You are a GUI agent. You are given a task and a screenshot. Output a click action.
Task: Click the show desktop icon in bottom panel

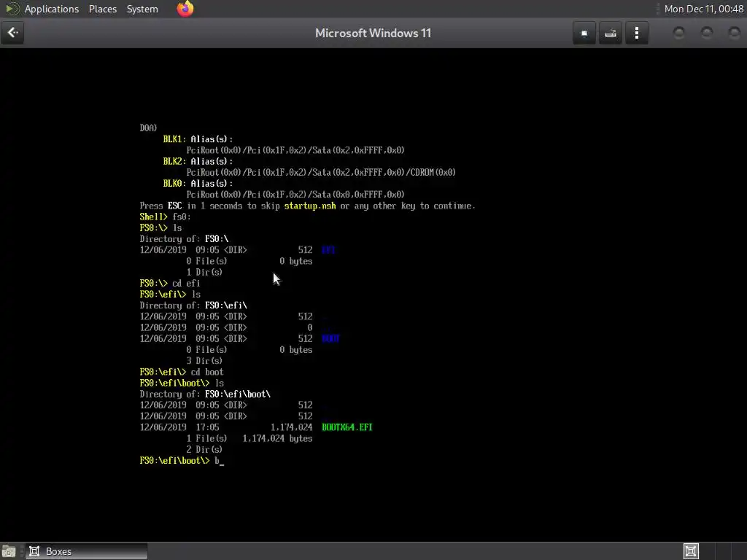point(9,551)
